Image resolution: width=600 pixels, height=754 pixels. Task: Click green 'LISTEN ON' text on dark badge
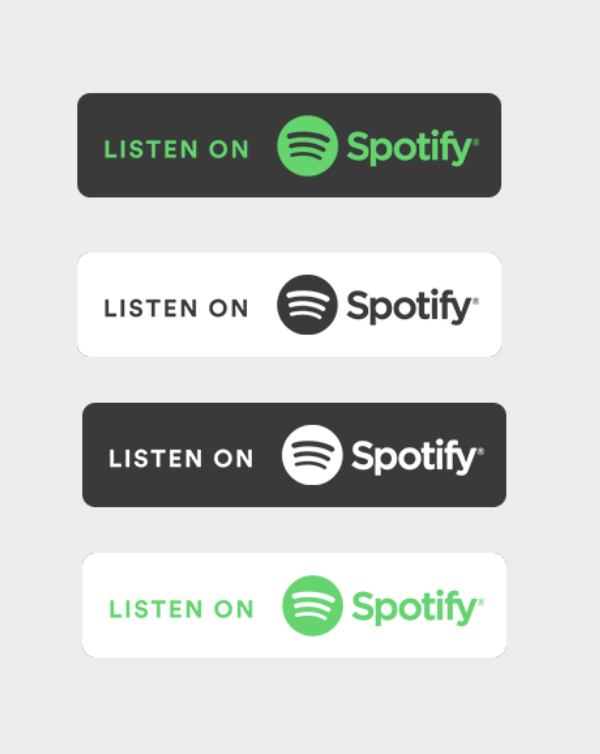[x=176, y=149]
